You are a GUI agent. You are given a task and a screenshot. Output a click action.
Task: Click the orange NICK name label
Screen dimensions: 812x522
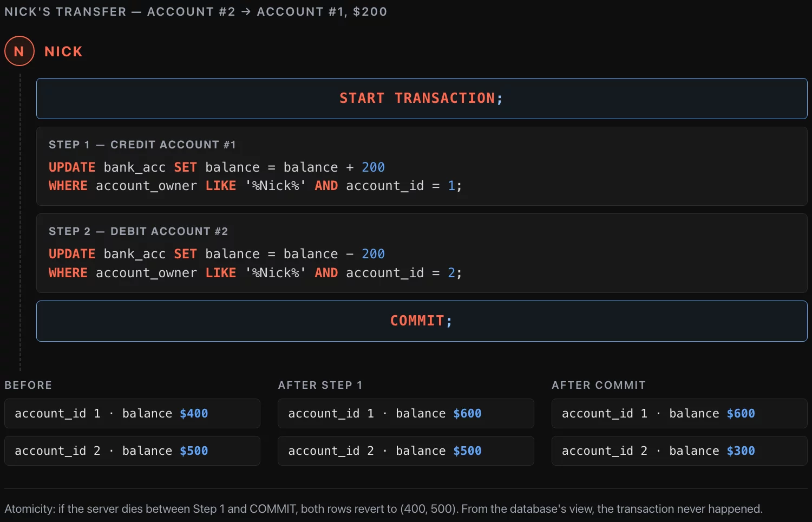pos(63,51)
